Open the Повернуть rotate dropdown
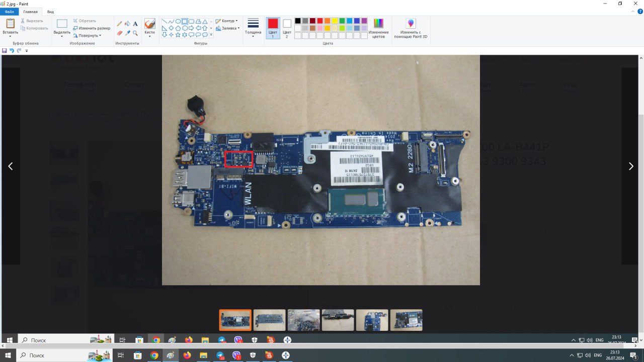This screenshot has width=644, height=362. tap(87, 36)
